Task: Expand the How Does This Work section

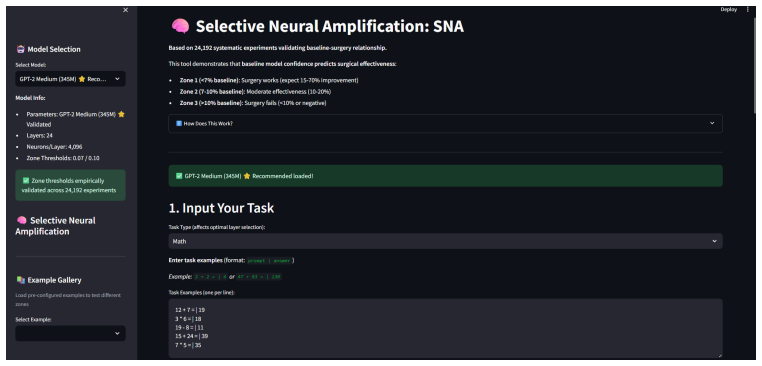Action: 445,123
